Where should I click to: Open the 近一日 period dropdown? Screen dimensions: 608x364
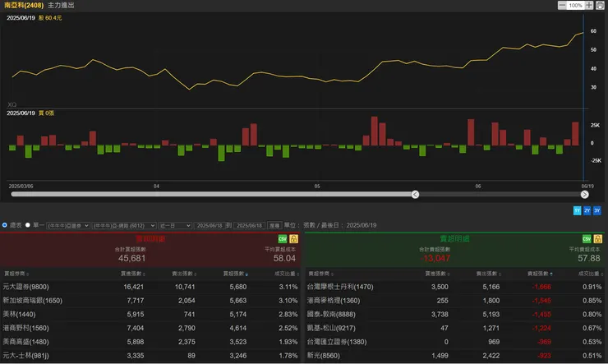pyautogui.click(x=175, y=224)
